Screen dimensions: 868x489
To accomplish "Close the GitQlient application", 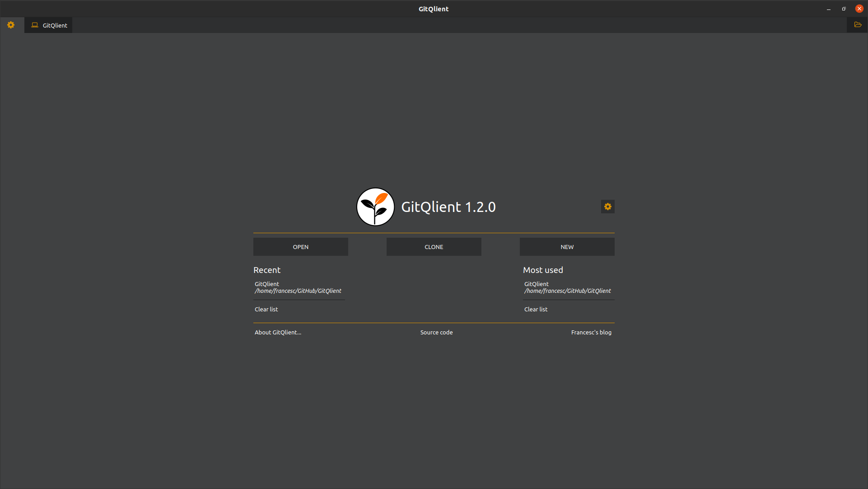I will 859,9.
